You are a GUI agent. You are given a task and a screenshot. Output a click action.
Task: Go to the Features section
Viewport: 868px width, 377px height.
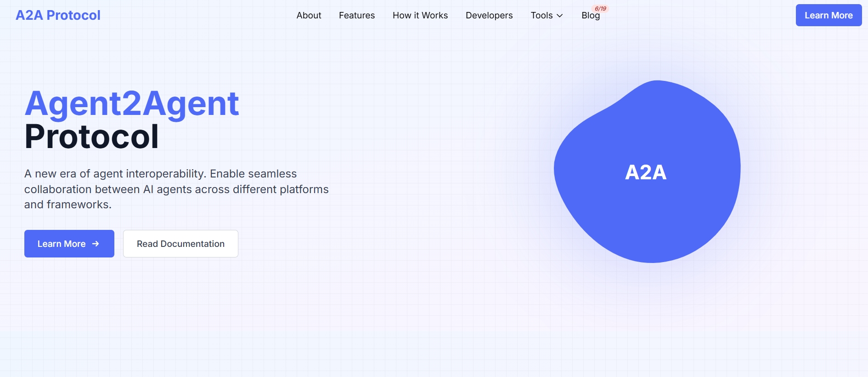pos(357,15)
